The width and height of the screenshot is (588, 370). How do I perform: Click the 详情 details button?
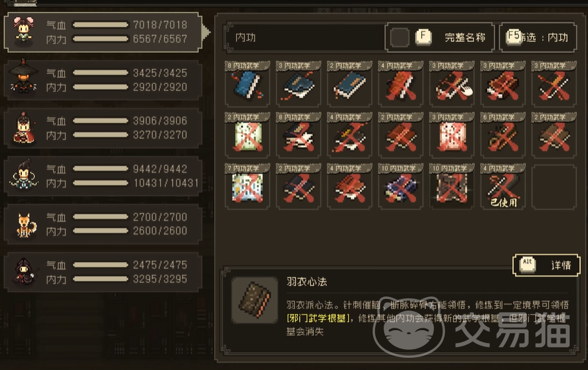point(546,265)
